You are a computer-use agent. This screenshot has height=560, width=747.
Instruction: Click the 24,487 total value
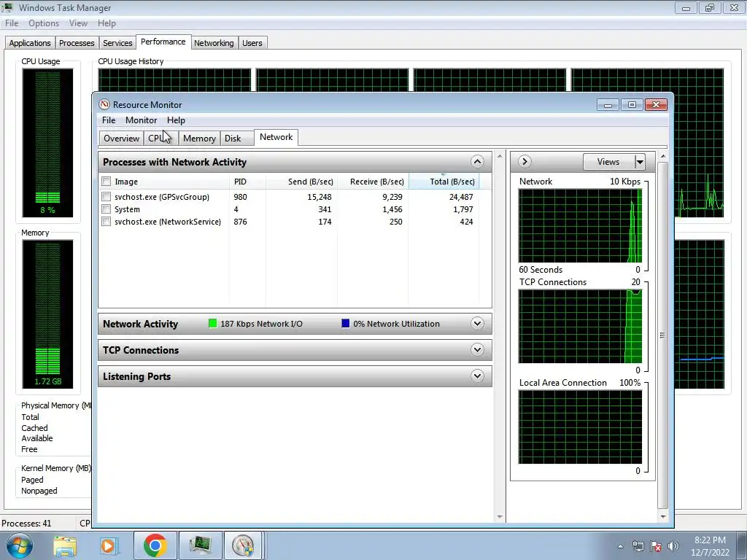[x=461, y=197]
